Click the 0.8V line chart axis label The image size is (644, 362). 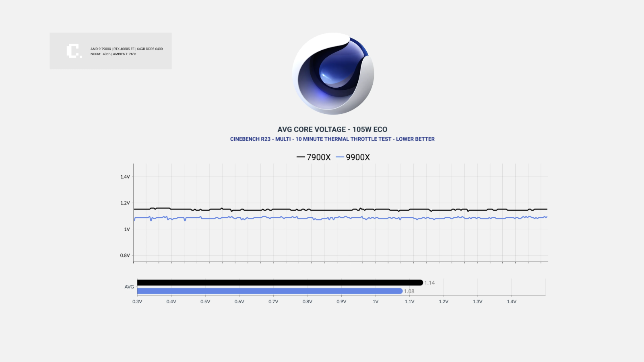[125, 255]
